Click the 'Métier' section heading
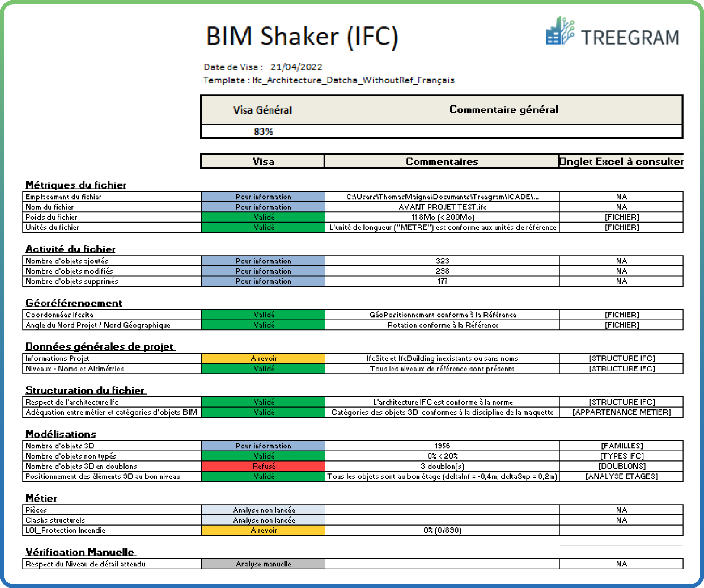 coord(41,499)
